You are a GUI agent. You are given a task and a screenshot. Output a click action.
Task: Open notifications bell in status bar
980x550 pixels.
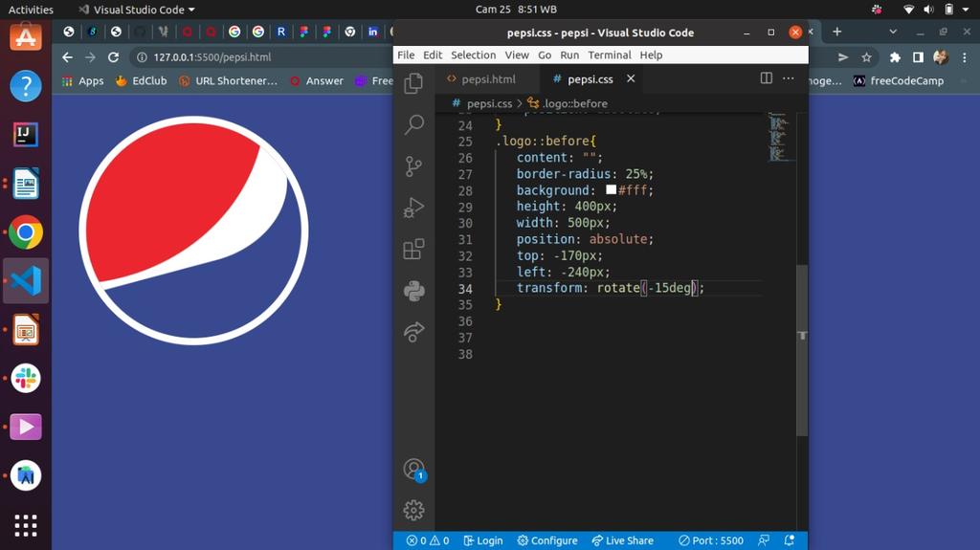790,540
